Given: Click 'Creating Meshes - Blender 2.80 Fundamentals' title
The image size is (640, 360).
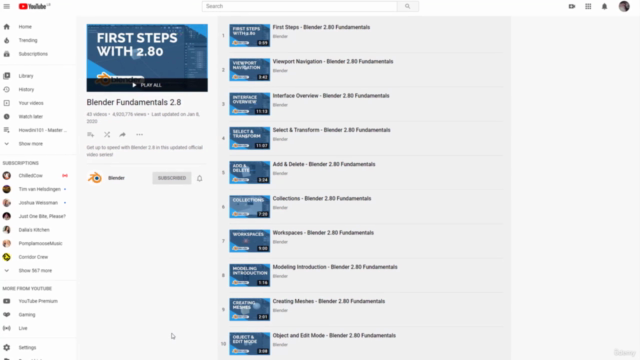Looking at the screenshot, I should pyautogui.click(x=329, y=301).
